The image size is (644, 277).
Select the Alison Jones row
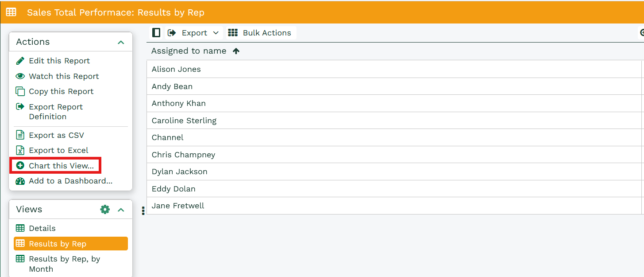176,69
